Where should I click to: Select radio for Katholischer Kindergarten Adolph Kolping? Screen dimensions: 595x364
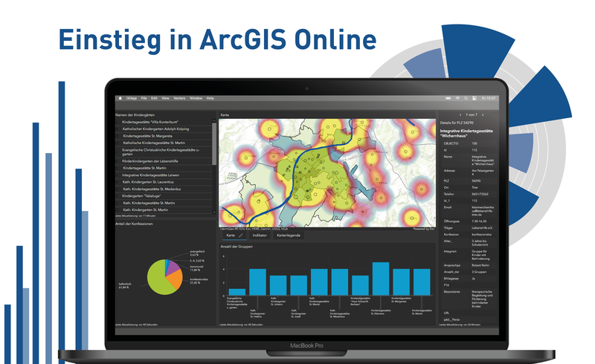pyautogui.click(x=118, y=129)
